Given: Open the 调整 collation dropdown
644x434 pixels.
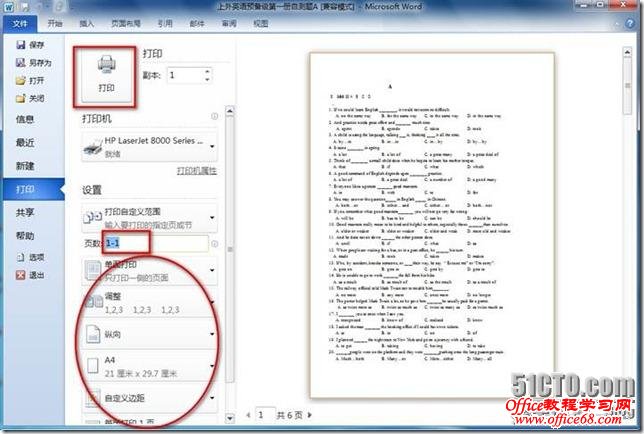Looking at the screenshot, I should (150, 303).
